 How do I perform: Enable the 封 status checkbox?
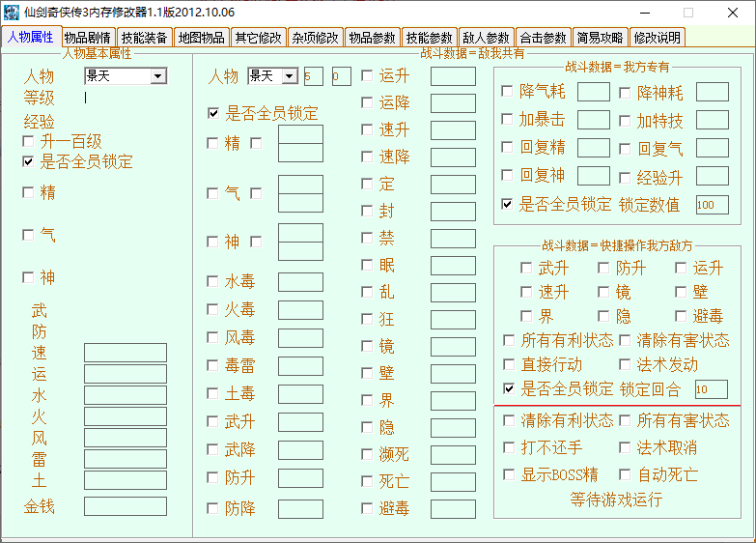tap(367, 211)
